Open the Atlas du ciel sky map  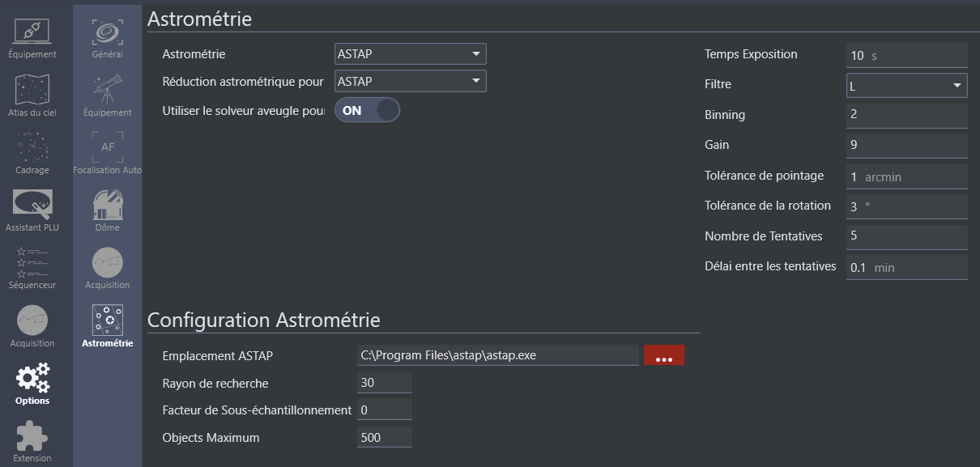32,95
